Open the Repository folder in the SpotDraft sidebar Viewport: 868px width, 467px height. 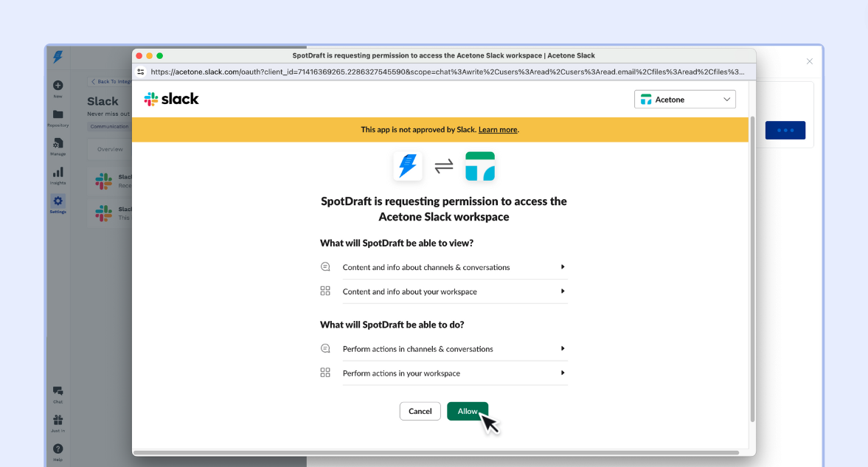point(58,117)
